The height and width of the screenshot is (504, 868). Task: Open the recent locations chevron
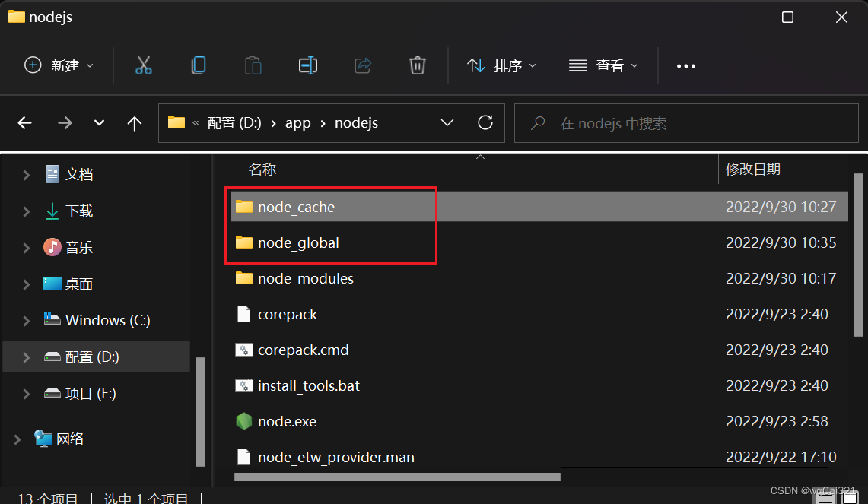coord(99,123)
